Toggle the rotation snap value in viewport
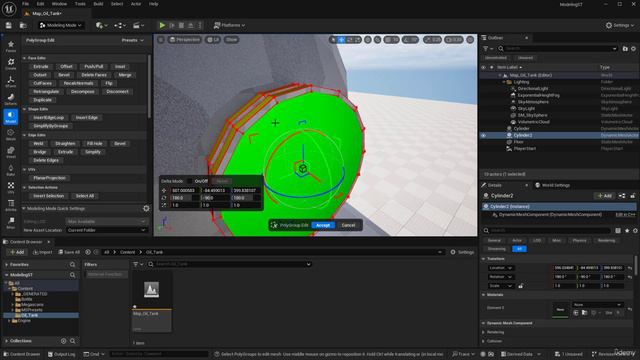 pos(414,40)
